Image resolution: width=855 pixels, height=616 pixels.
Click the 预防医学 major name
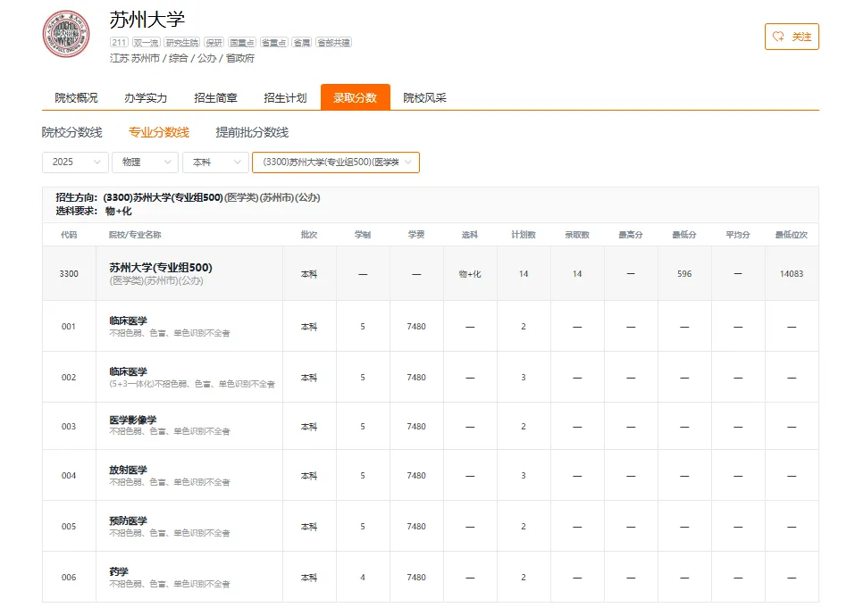128,520
